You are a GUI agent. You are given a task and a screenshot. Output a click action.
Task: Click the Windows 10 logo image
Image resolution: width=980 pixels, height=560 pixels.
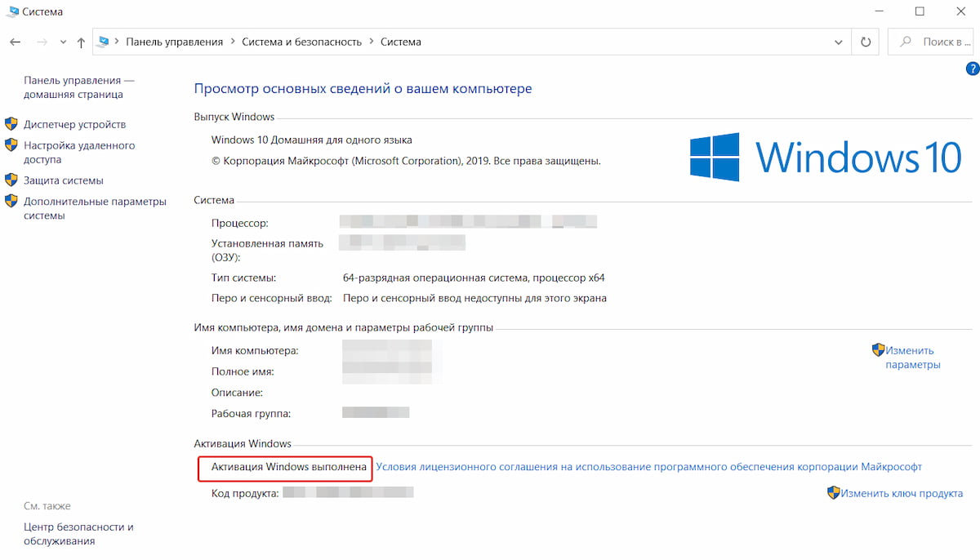826,157
